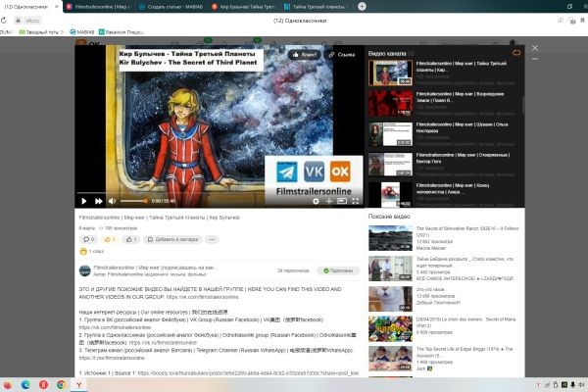Seek the video progress bar

[220, 193]
